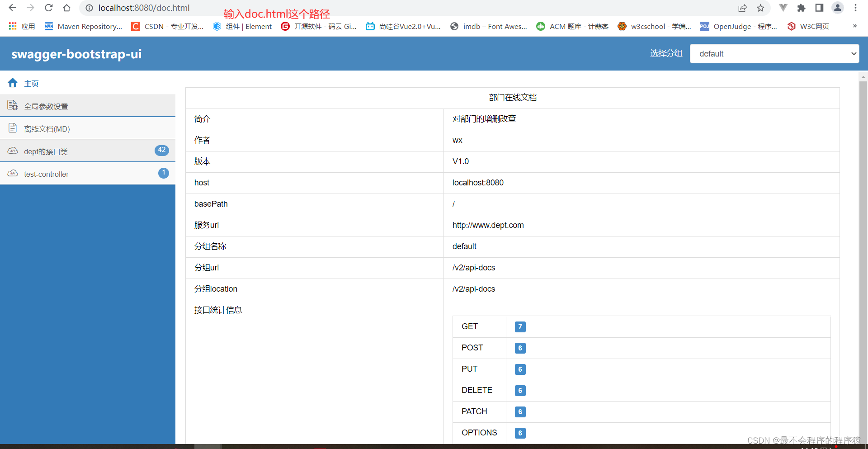Click the page vertical scrollbar
868x449 pixels.
pyautogui.click(x=863, y=262)
